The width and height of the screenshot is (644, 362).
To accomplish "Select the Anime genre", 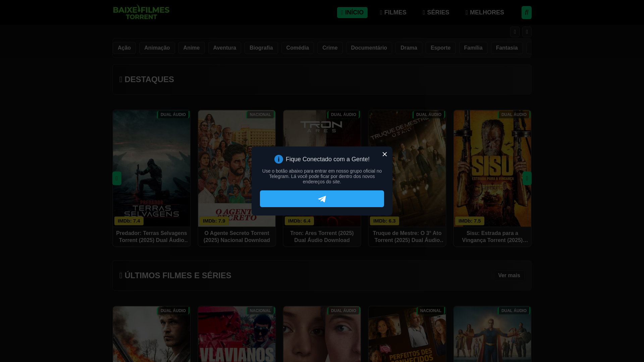I will (x=192, y=48).
